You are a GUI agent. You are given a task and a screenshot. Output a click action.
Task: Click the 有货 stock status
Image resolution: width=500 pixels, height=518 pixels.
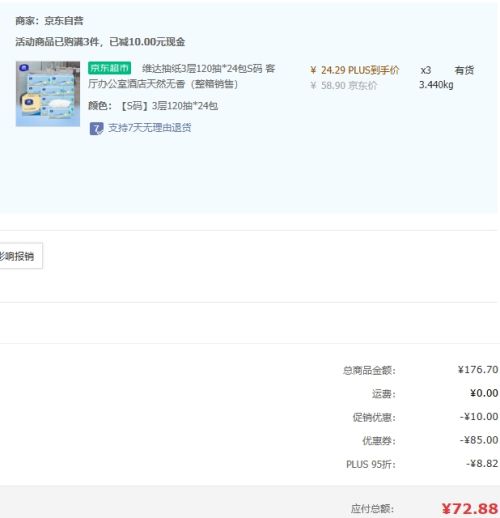pyautogui.click(x=464, y=70)
